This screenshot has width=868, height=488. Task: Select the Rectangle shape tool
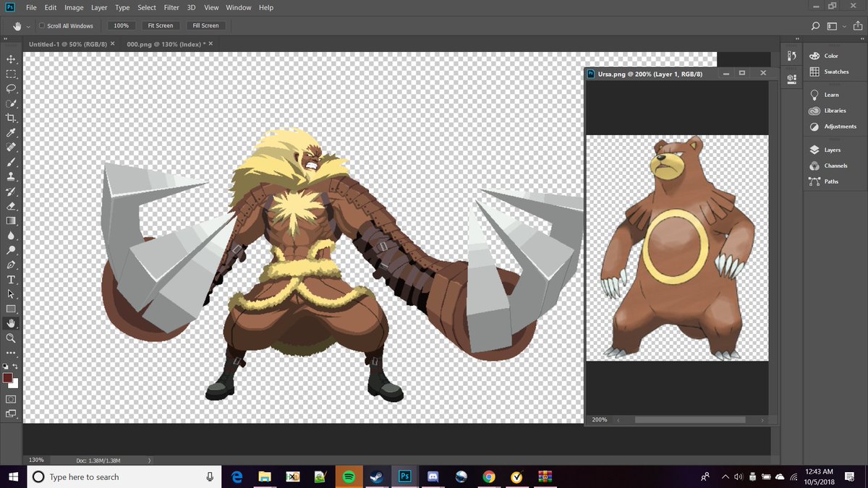[11, 309]
